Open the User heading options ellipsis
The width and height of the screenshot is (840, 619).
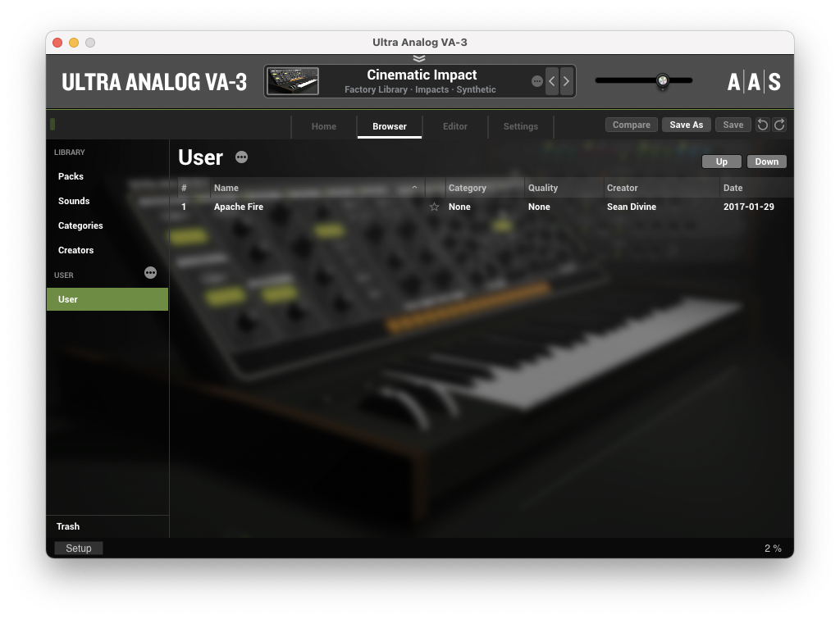pyautogui.click(x=241, y=157)
